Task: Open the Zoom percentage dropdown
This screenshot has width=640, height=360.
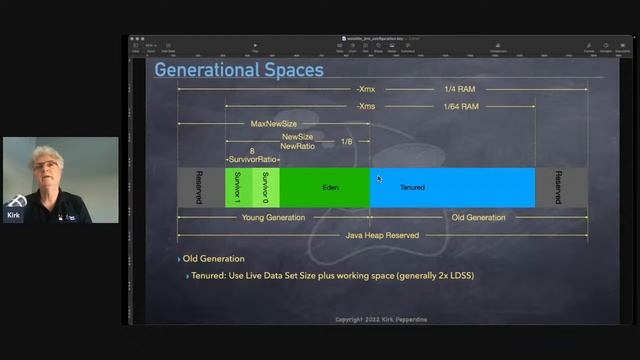Action: click(151, 48)
